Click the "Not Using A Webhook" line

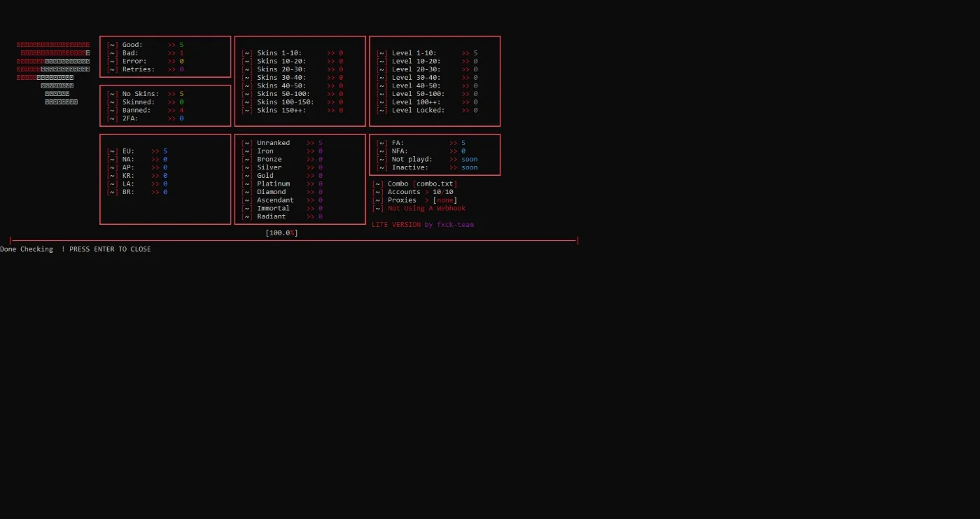coord(426,208)
